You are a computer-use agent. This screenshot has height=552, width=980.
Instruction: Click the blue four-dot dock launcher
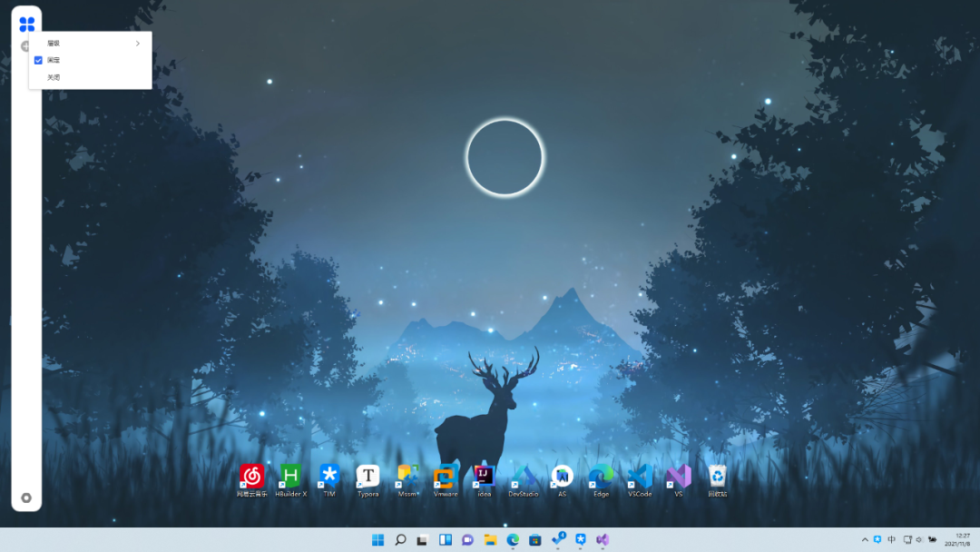[x=26, y=24]
